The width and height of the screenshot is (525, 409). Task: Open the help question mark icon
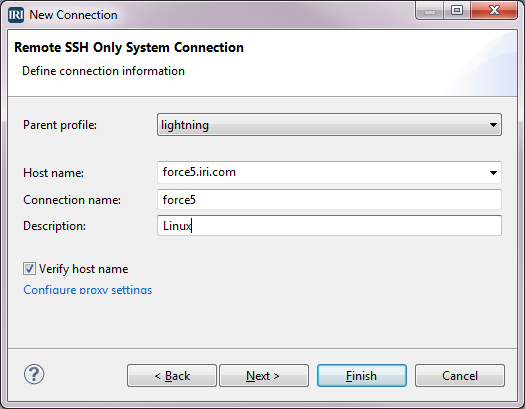point(34,374)
